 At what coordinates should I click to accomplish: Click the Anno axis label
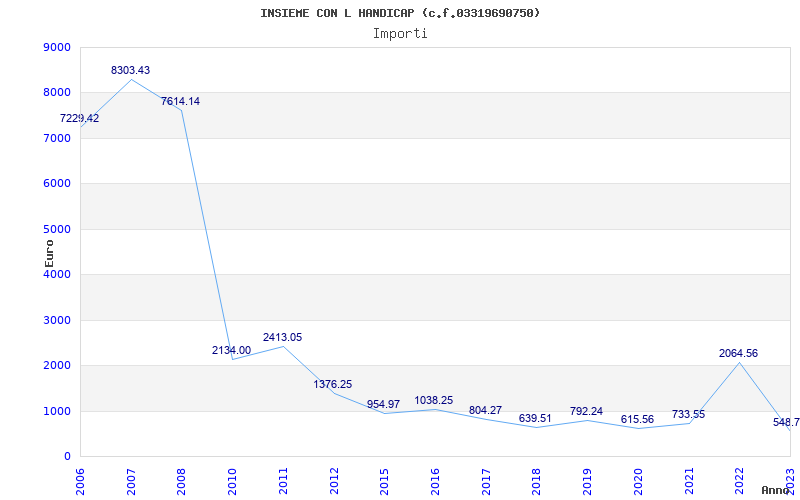[778, 490]
